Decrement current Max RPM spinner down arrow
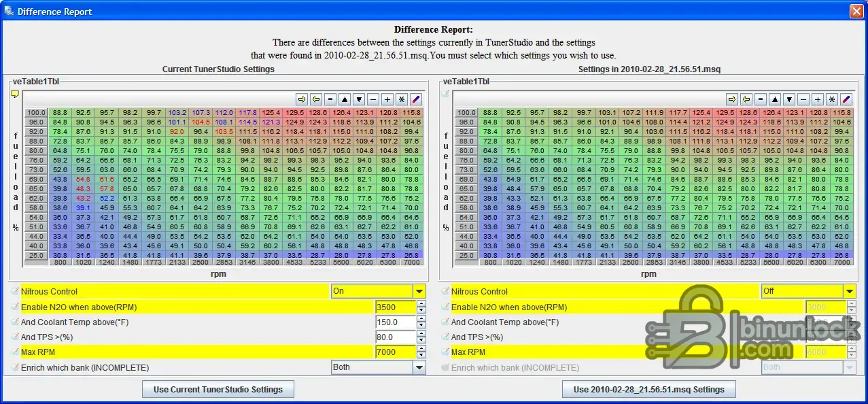Viewport: 868px width, 404px height. coord(421,355)
